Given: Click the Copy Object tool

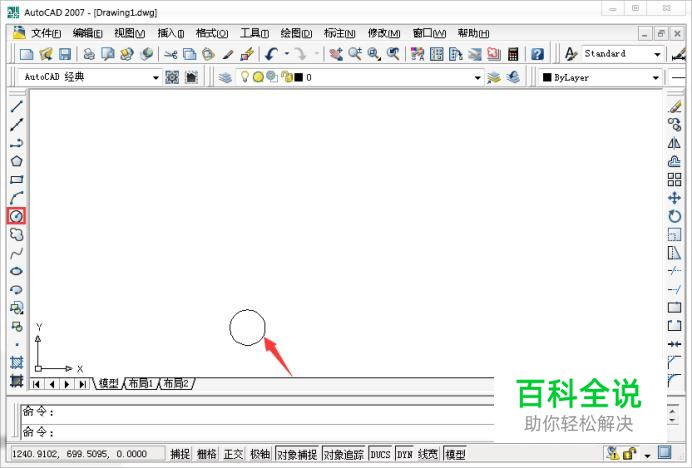Looking at the screenshot, I should [674, 125].
